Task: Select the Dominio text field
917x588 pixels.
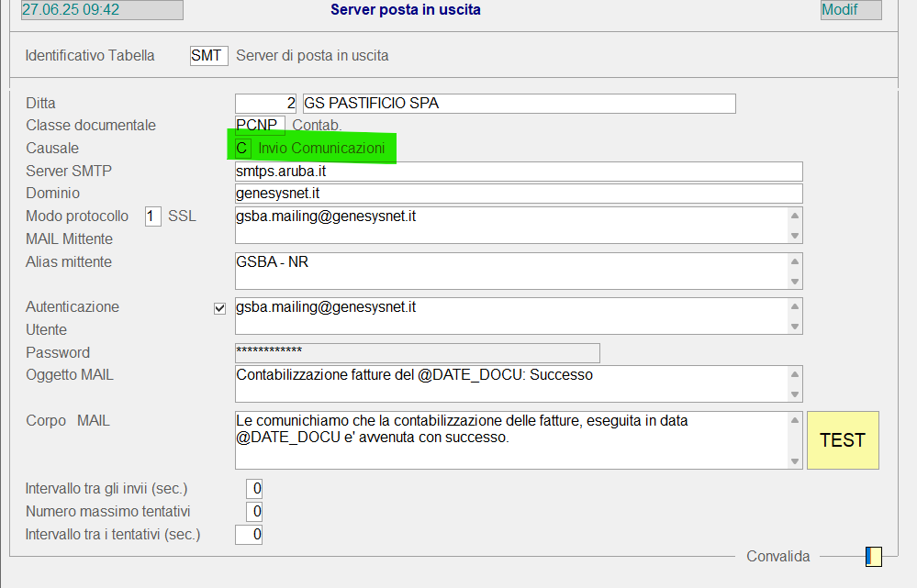Action: 519,194
